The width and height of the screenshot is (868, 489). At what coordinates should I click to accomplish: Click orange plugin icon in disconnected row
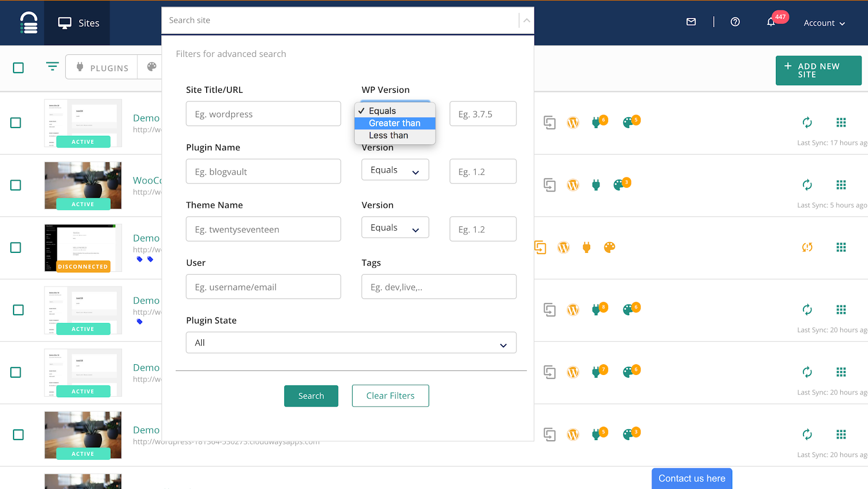pos(586,247)
